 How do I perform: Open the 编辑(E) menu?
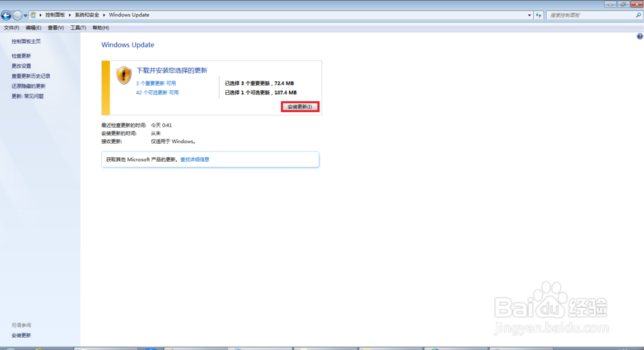point(33,28)
